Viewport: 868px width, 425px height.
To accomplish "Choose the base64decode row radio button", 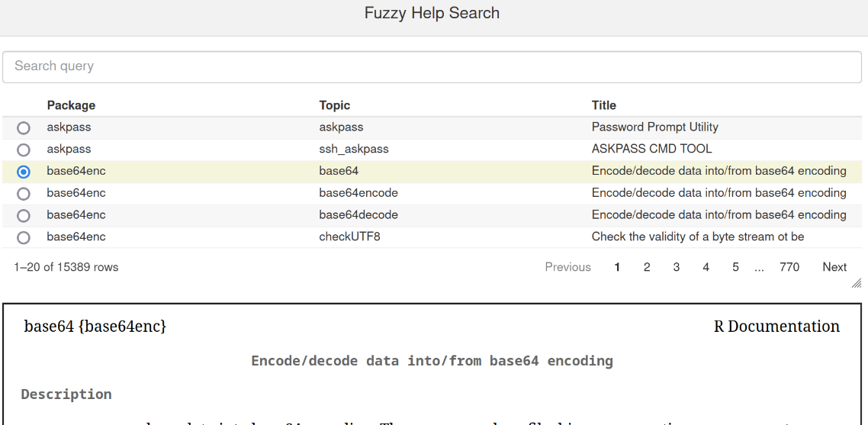I will coord(24,216).
